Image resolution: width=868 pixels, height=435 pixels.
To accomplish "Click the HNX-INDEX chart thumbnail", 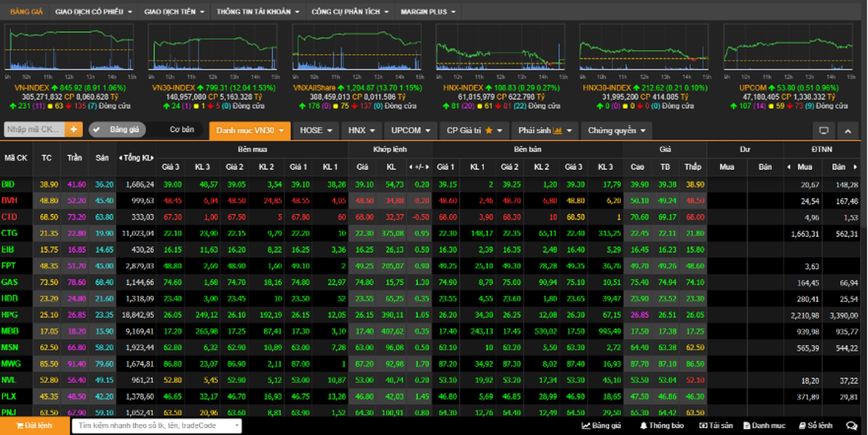I will pyautogui.click(x=501, y=47).
